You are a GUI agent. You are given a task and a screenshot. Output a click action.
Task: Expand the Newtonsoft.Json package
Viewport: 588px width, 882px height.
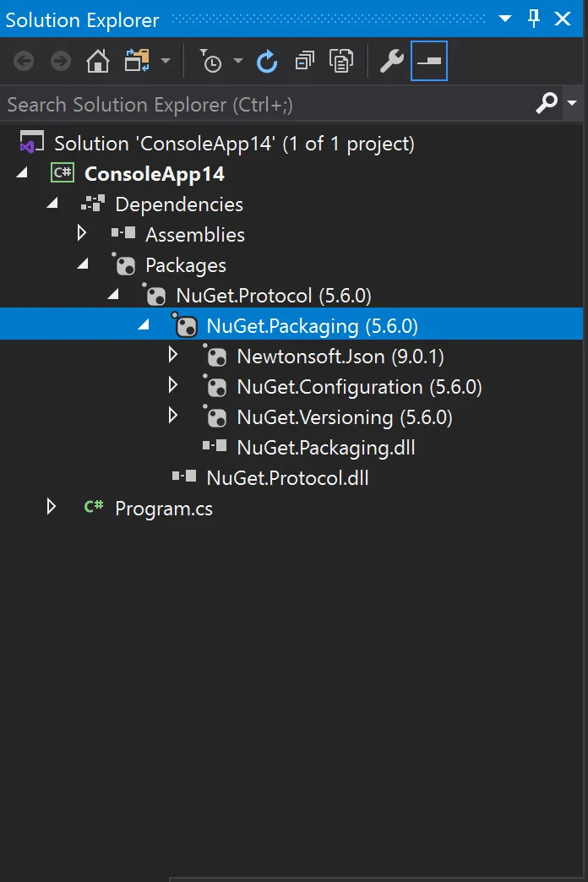click(x=173, y=355)
